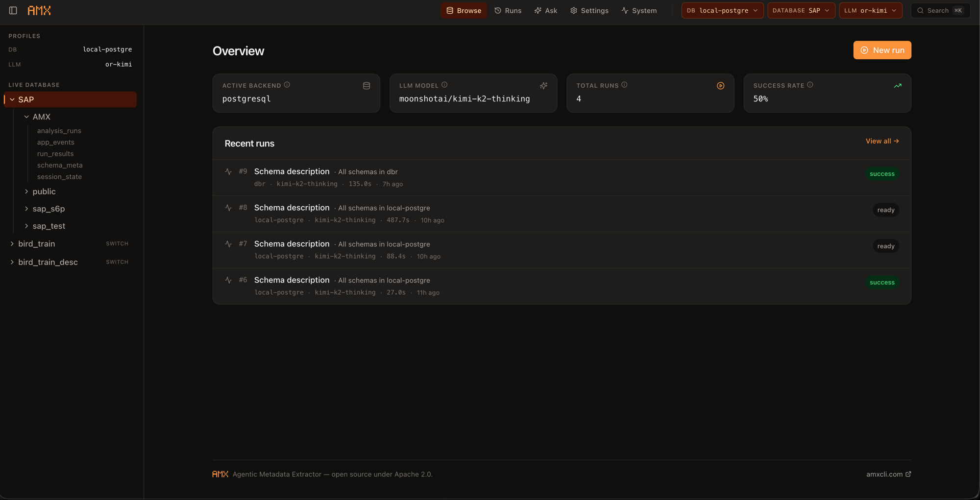Image resolution: width=980 pixels, height=500 pixels.
Task: Select app_events table
Action: [x=56, y=142]
